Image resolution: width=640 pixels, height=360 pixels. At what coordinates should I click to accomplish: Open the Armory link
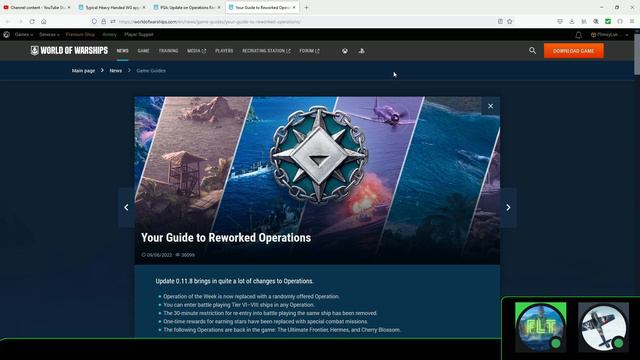pos(109,35)
